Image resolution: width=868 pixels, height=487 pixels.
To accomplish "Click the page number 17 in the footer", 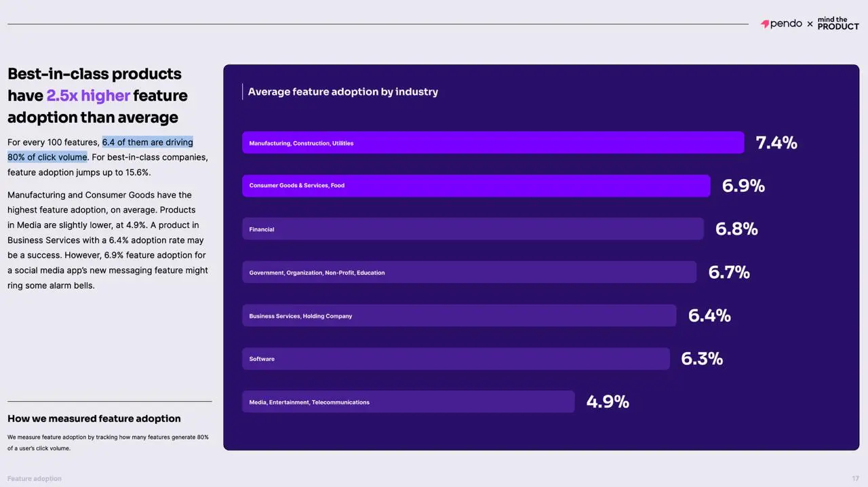I will point(855,479).
